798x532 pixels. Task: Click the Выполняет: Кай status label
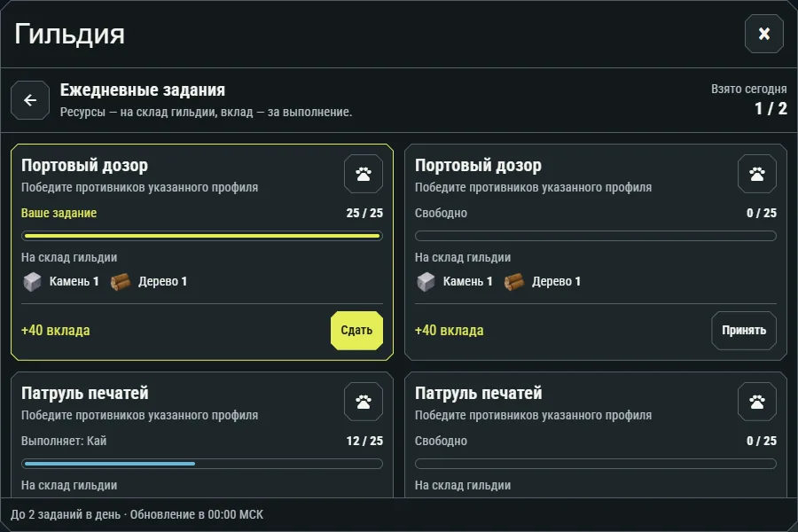coord(64,441)
